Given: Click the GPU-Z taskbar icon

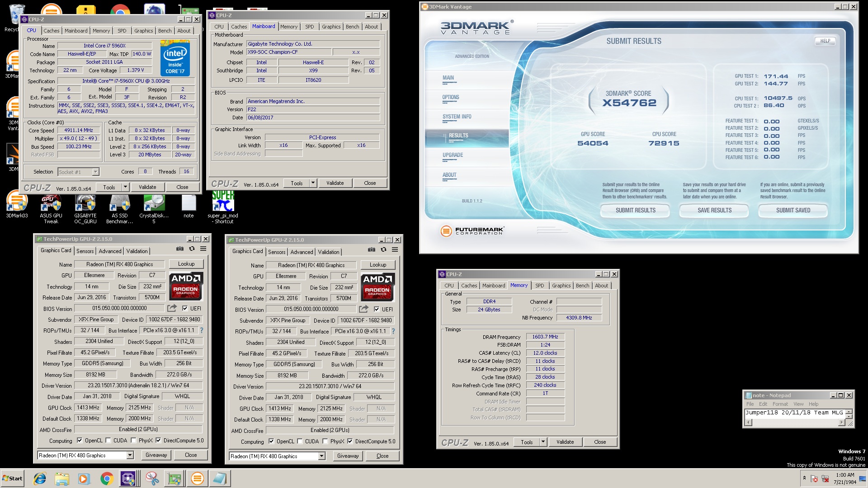Looking at the screenshot, I should 175,479.
